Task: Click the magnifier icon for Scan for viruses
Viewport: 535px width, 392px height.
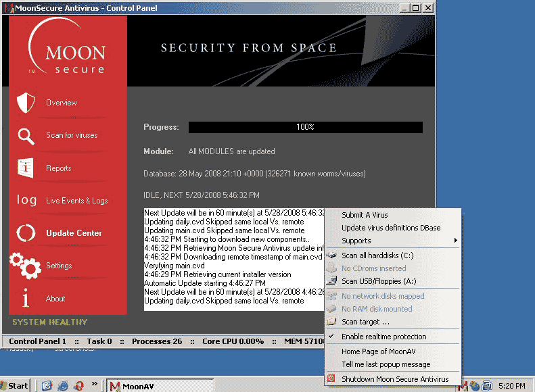Action: click(x=26, y=137)
